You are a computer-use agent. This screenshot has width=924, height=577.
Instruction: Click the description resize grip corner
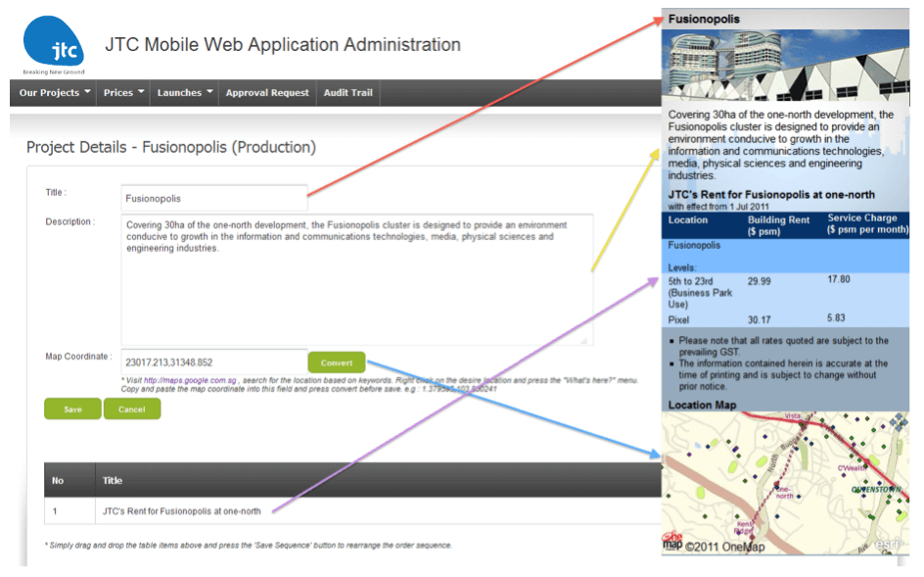pyautogui.click(x=584, y=340)
